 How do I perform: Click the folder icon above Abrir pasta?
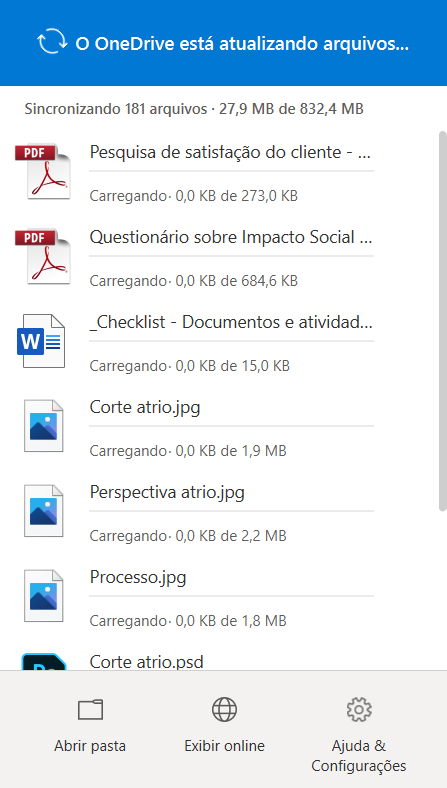point(90,710)
